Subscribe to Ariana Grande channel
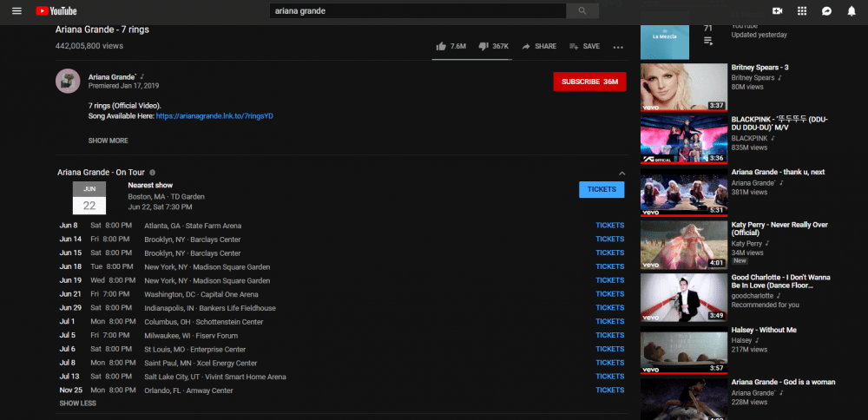 (589, 82)
